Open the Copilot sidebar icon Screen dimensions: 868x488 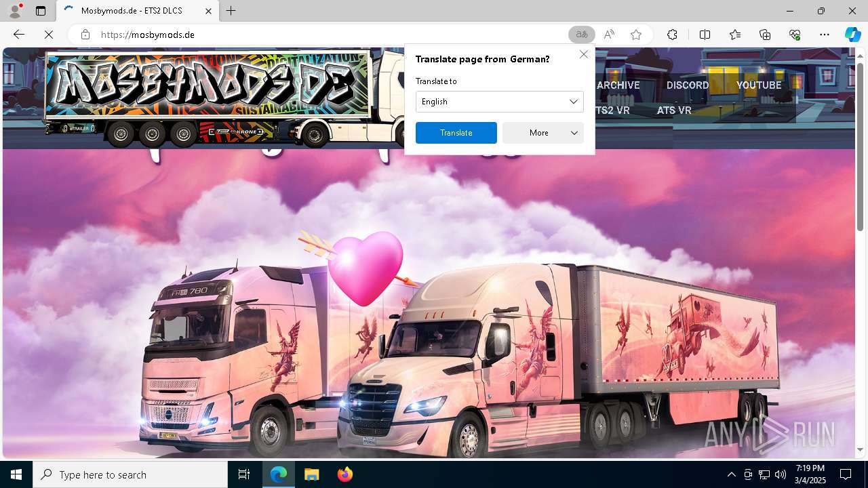[852, 35]
